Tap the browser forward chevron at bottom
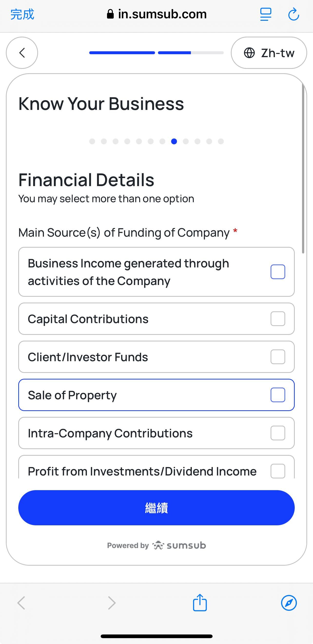Screen dimensions: 313x644 point(112,603)
